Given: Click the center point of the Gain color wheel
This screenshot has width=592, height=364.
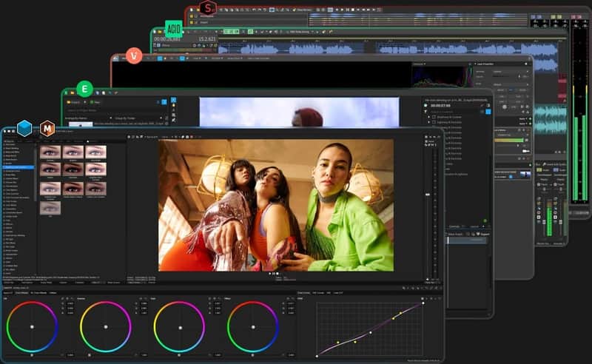Looking at the screenshot, I should tap(180, 328).
